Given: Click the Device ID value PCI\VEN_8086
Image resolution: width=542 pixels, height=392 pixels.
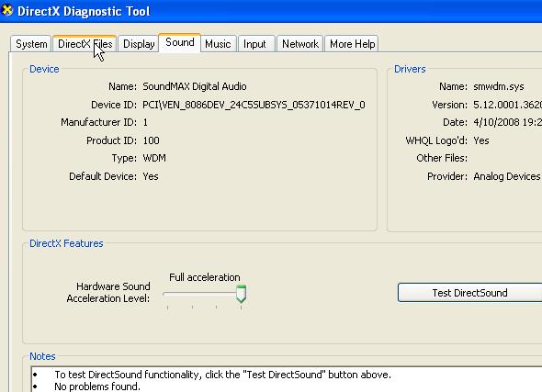Looking at the screenshot, I should point(254,105).
